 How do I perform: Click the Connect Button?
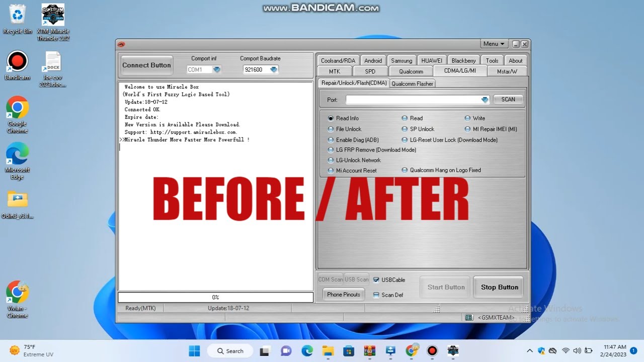click(146, 65)
